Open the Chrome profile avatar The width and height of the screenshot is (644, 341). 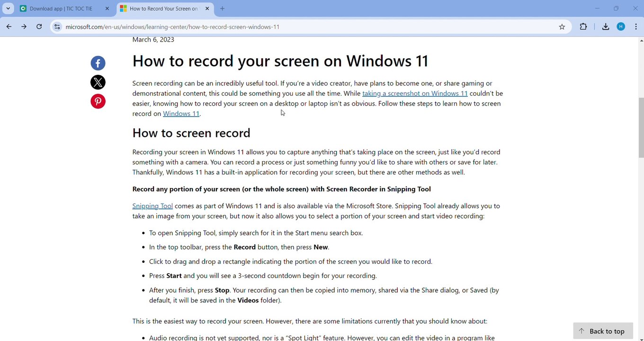click(x=621, y=27)
